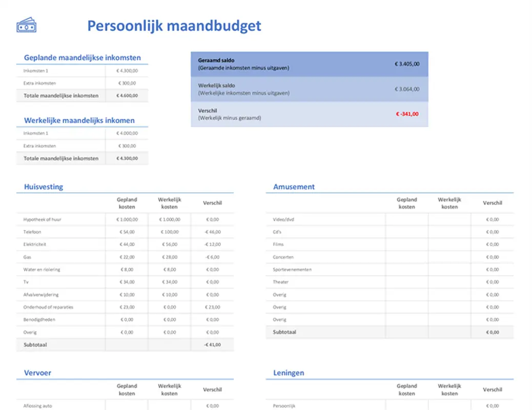This screenshot has height=410, width=532.
Task: Click the Huisvesting 'Subtotaal' label
Action: coord(35,345)
